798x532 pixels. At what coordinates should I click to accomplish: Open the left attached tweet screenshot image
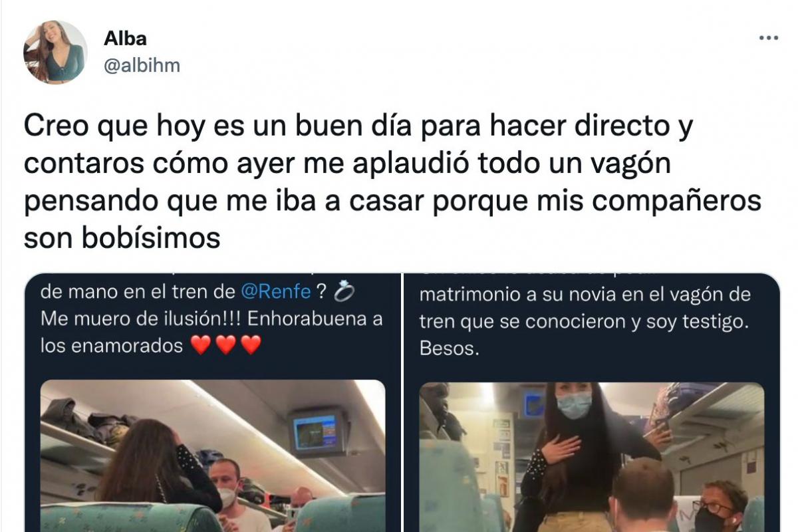click(213, 403)
